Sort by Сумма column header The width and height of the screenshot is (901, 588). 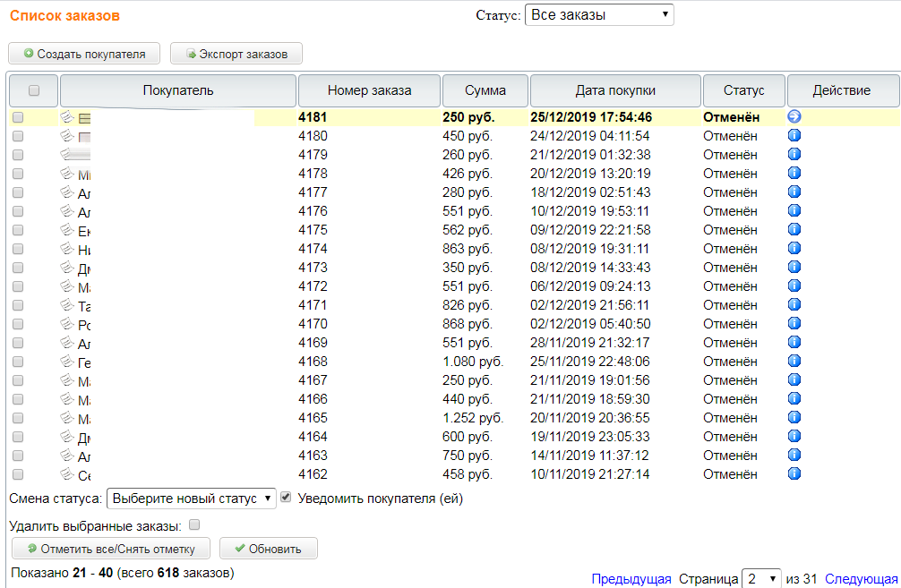coord(485,90)
